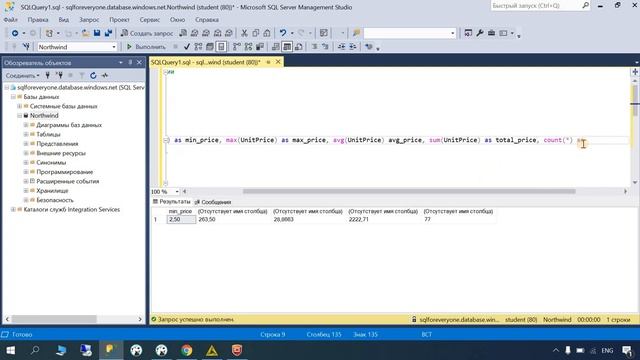Screen dimensions: 640x360
Task: Click the Display Estimated Execution Plan icon
Action: [x=198, y=47]
